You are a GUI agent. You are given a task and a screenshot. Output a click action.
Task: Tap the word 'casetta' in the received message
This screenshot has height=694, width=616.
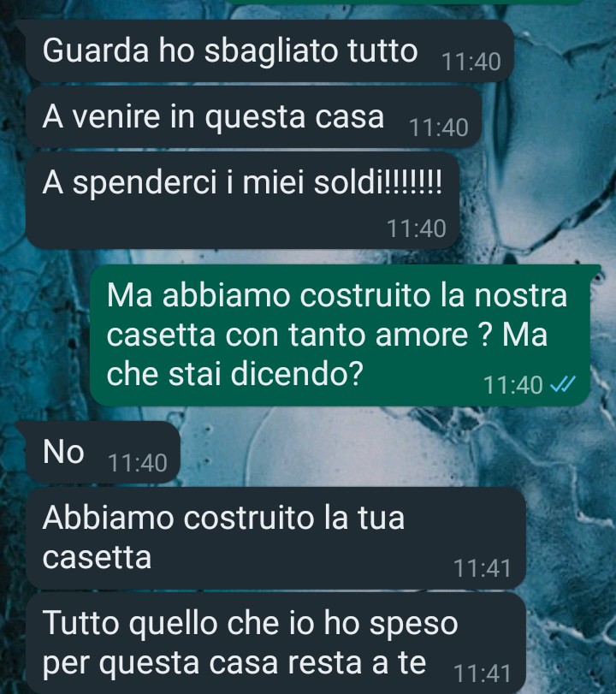tap(97, 557)
